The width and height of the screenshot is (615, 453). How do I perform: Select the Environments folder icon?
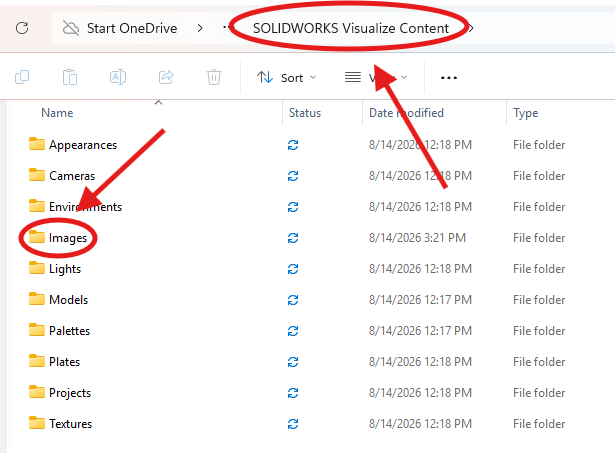pyautogui.click(x=36, y=206)
